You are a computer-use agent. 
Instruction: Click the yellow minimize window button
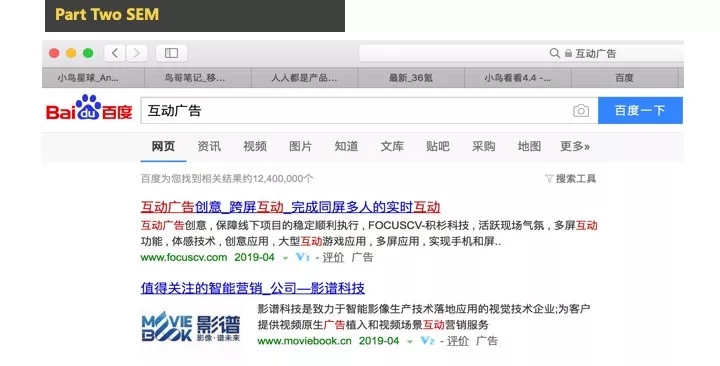(x=71, y=53)
